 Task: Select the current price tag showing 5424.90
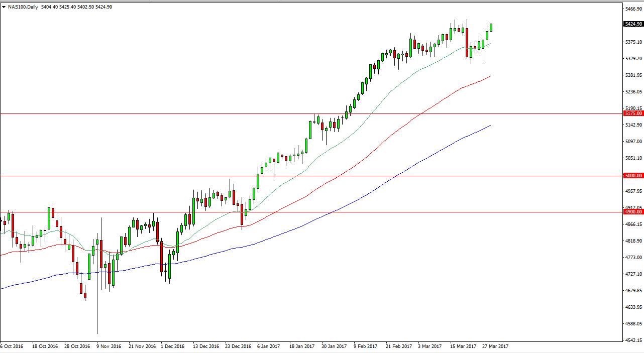[632, 23]
